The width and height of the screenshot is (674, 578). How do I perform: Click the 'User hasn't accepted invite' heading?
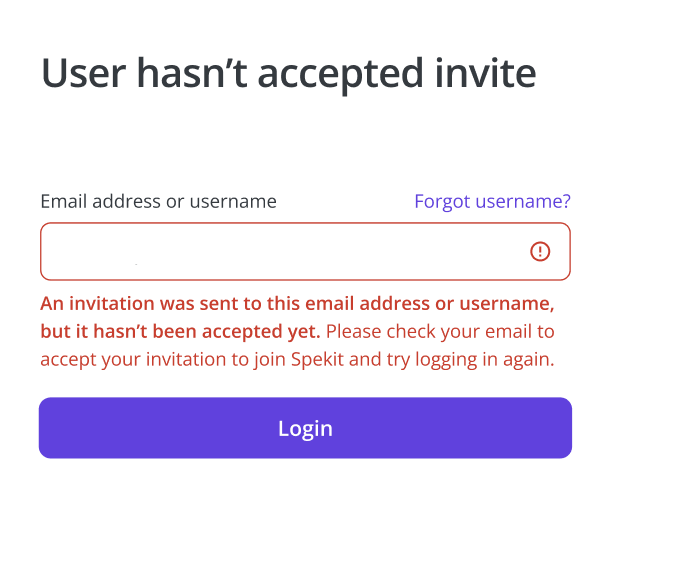coord(288,74)
